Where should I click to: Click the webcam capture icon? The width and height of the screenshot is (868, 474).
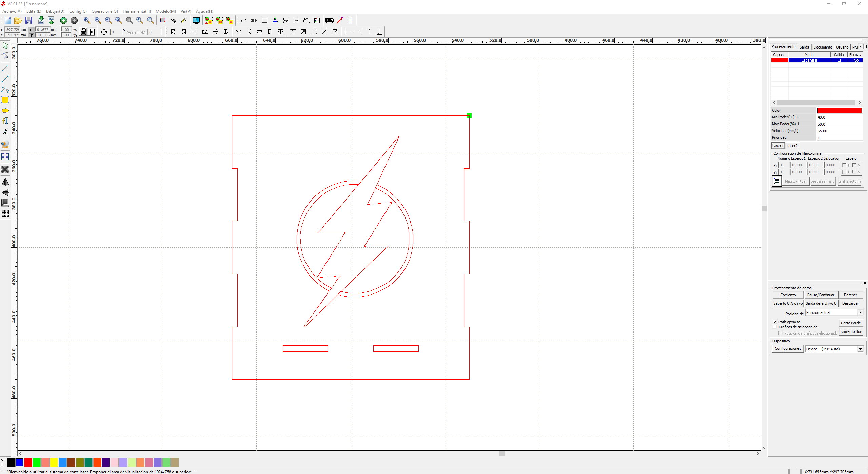(x=5, y=145)
